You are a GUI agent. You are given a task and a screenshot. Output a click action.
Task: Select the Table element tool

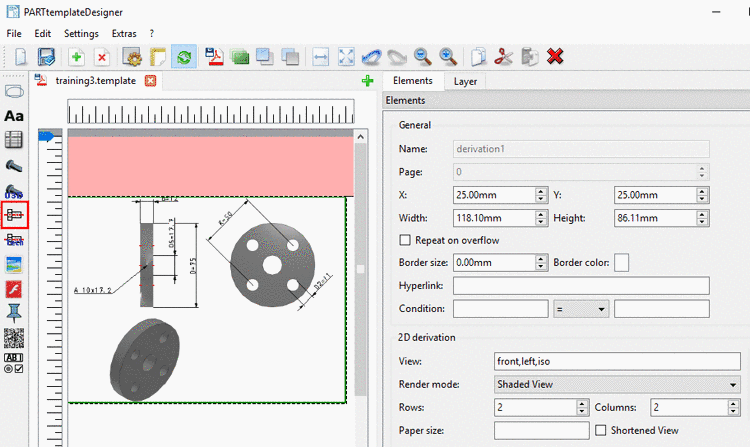tap(14, 141)
